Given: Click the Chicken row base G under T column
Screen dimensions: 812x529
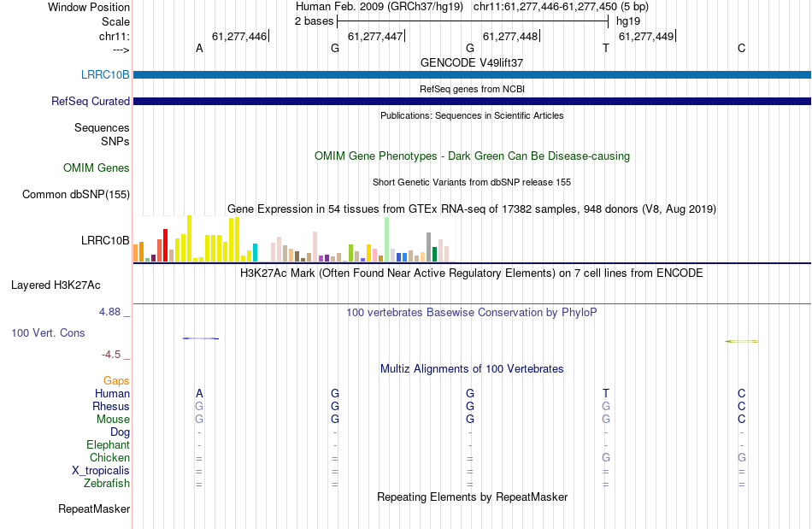Looking at the screenshot, I should click(606, 457).
